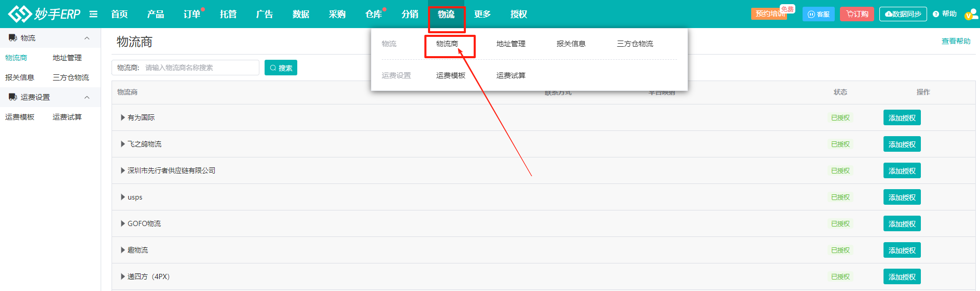Open 运费试算 in the left sidebar
980x291 pixels.
[67, 117]
